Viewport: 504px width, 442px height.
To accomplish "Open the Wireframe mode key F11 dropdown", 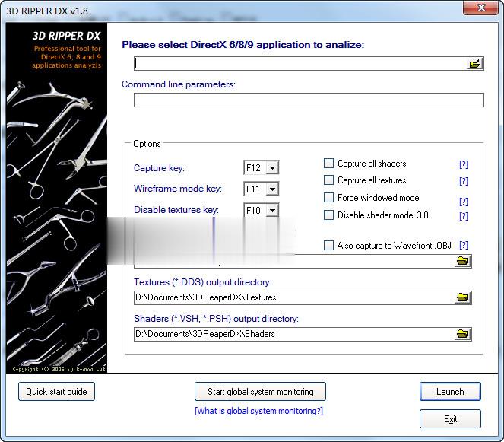I will 272,189.
